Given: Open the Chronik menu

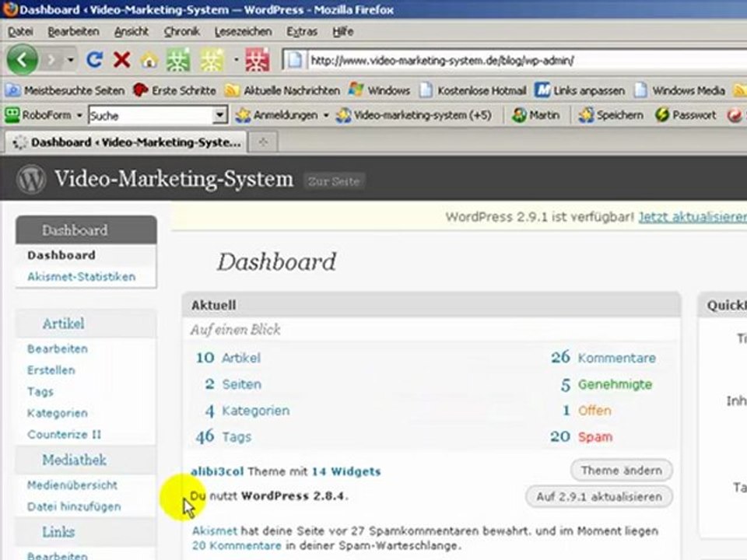Looking at the screenshot, I should coord(181,31).
